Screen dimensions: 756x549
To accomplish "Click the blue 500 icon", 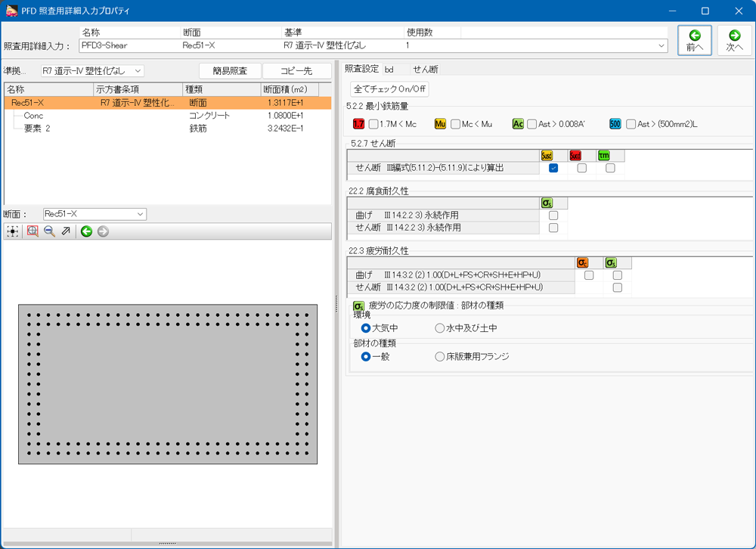I will click(615, 124).
